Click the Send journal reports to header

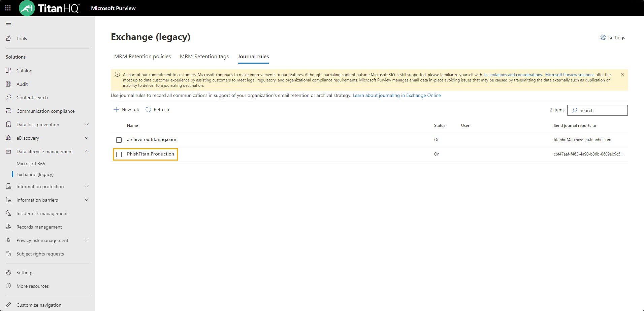575,126
